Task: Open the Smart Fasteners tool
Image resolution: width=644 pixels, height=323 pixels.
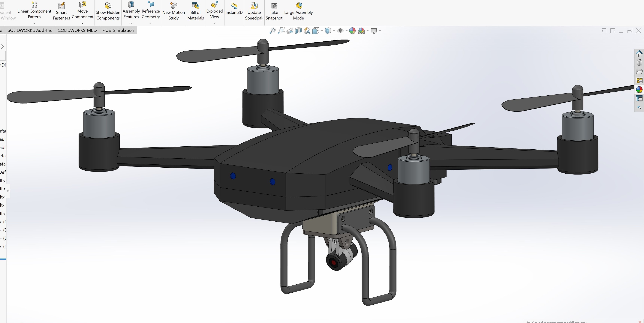Action: [x=61, y=11]
